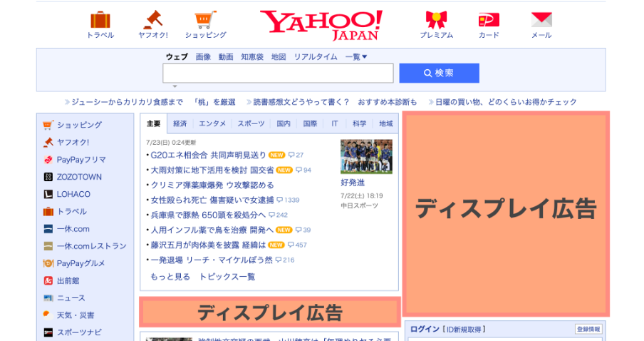
Task: Open the Travel briefcase icon in header
Action: click(x=100, y=20)
